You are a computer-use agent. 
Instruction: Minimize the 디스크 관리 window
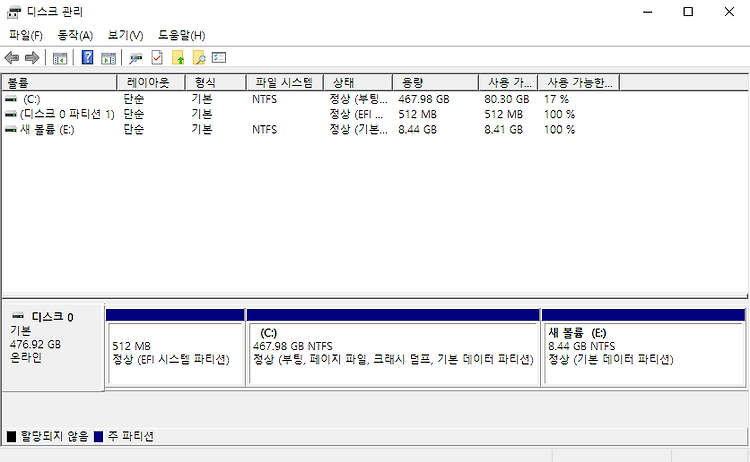[x=647, y=12]
